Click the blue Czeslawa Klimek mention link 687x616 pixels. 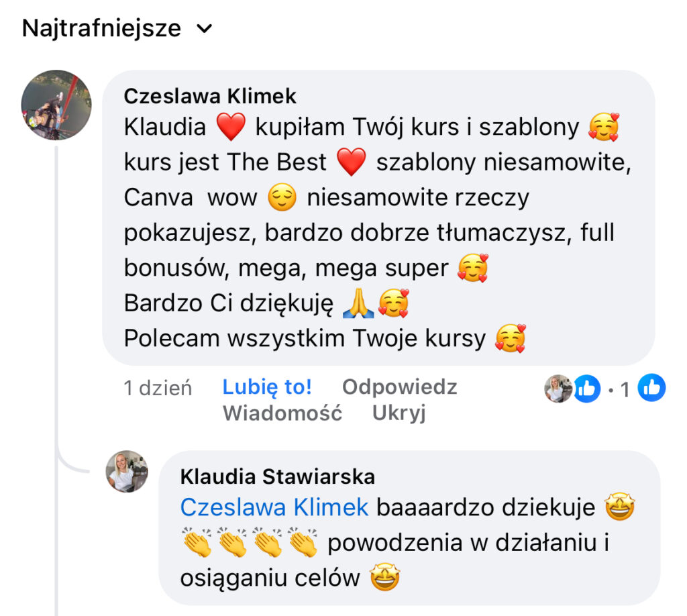click(x=274, y=508)
